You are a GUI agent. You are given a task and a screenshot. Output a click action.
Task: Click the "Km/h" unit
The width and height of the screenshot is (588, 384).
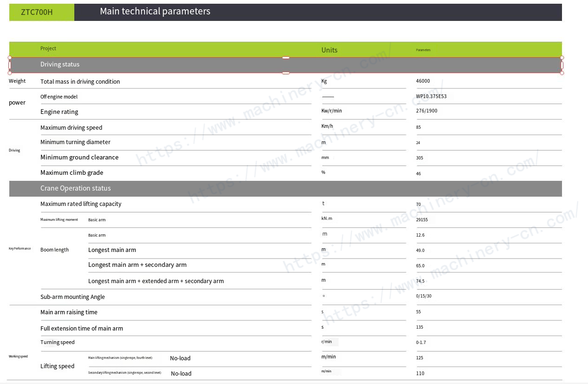pyautogui.click(x=327, y=126)
